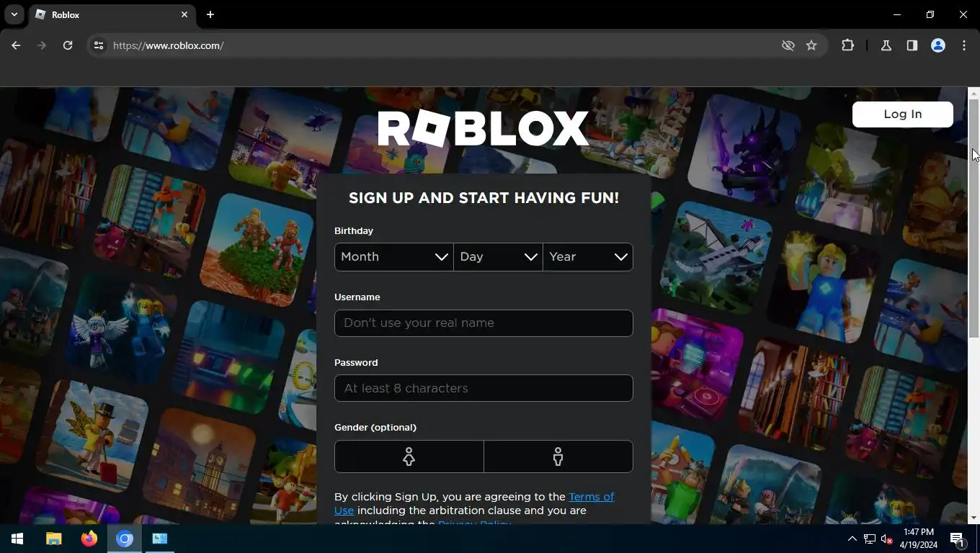The height and width of the screenshot is (553, 980).
Task: Show hidden system tray icons
Action: coord(852,539)
